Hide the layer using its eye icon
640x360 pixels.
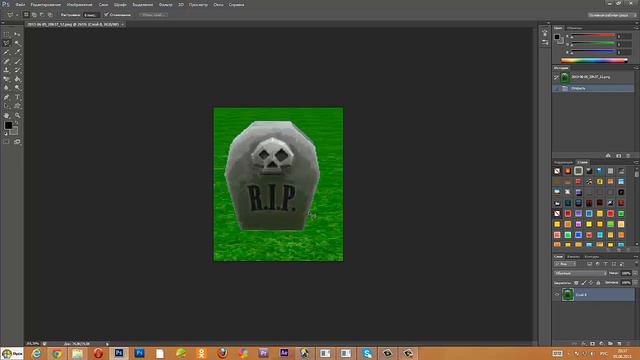coord(557,295)
